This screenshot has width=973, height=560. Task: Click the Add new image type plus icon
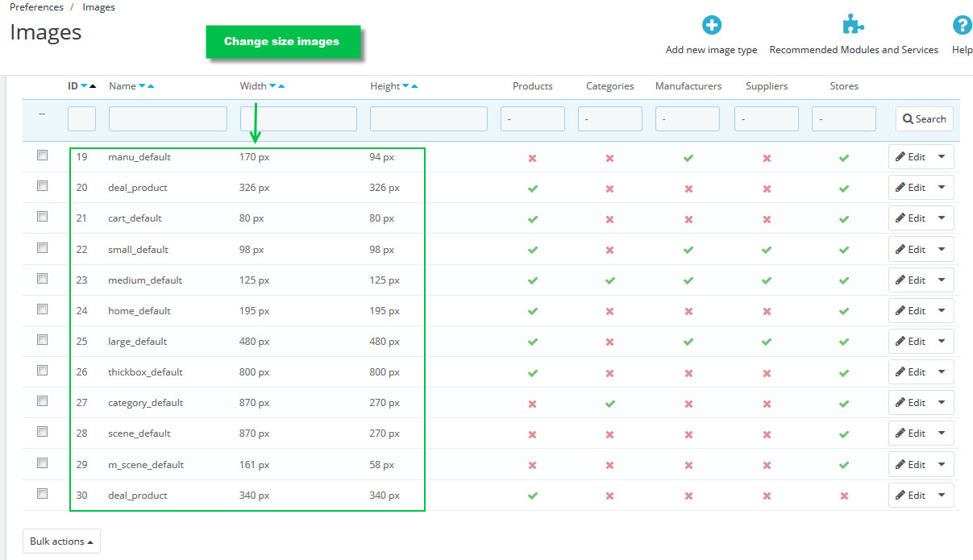[712, 25]
